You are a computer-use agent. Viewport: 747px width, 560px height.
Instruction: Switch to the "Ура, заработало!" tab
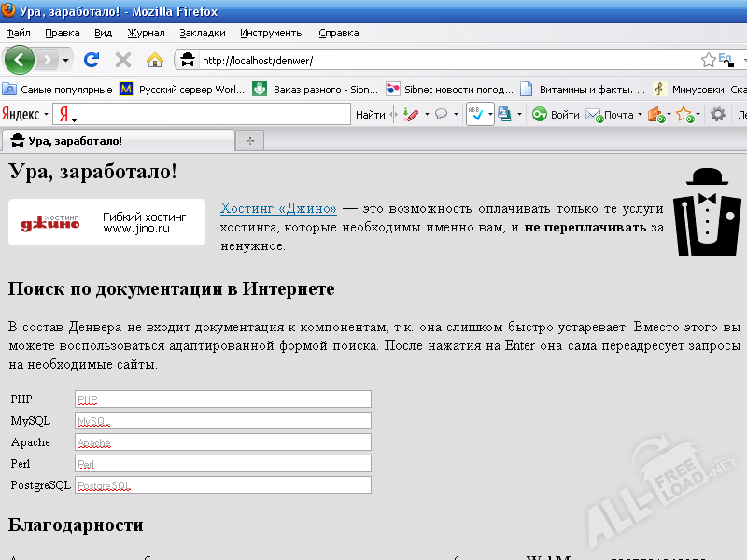click(x=117, y=141)
